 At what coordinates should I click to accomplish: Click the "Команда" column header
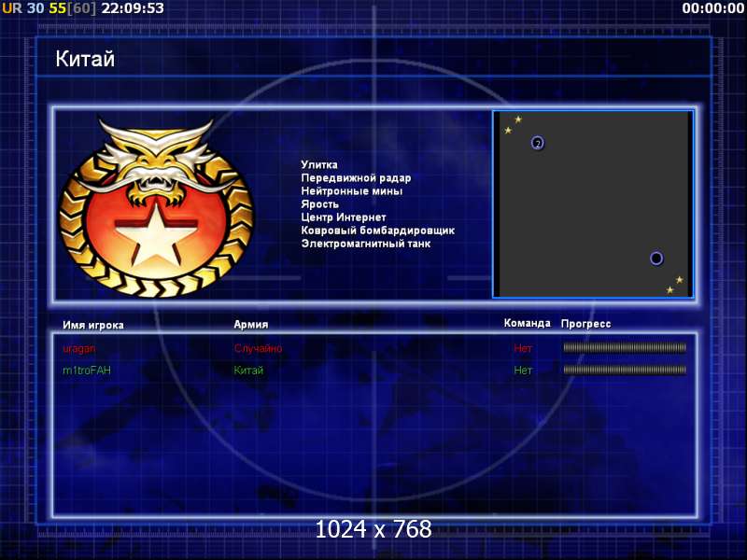point(527,323)
